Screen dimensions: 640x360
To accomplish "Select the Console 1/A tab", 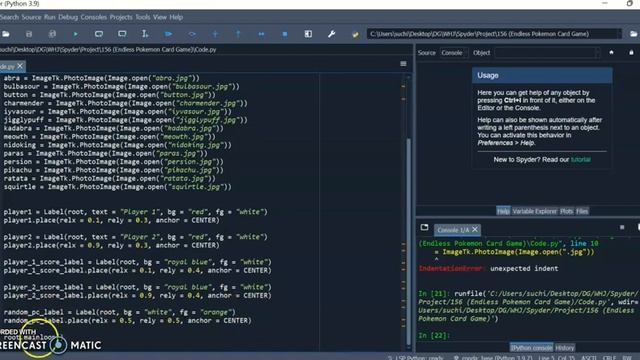I will pyautogui.click(x=453, y=230).
